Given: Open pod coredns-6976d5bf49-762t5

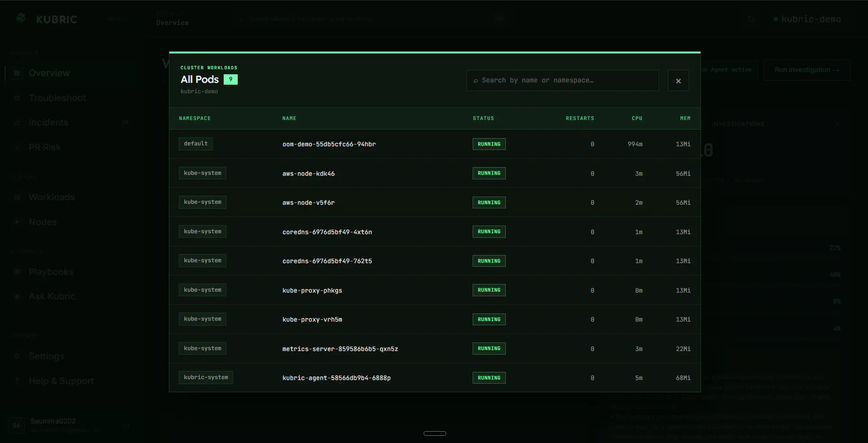Looking at the screenshot, I should (327, 261).
